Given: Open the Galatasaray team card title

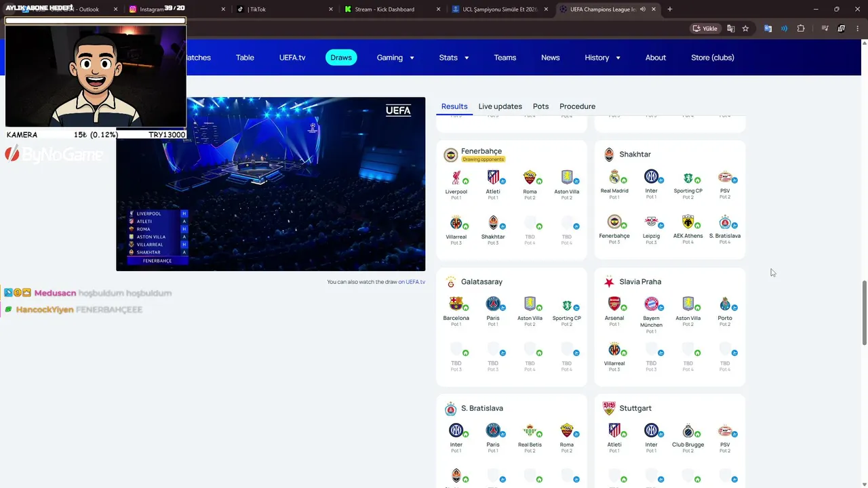Looking at the screenshot, I should point(481,281).
